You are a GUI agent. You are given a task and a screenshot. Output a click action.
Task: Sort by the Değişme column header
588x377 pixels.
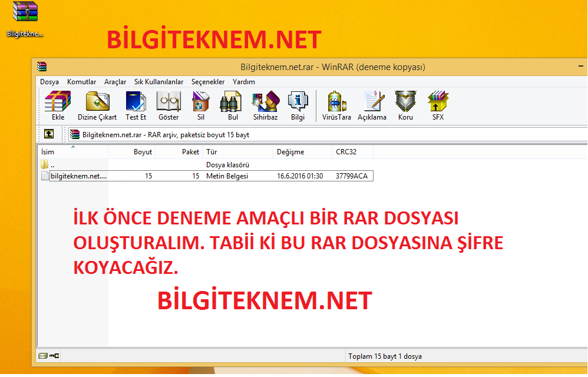[302, 152]
